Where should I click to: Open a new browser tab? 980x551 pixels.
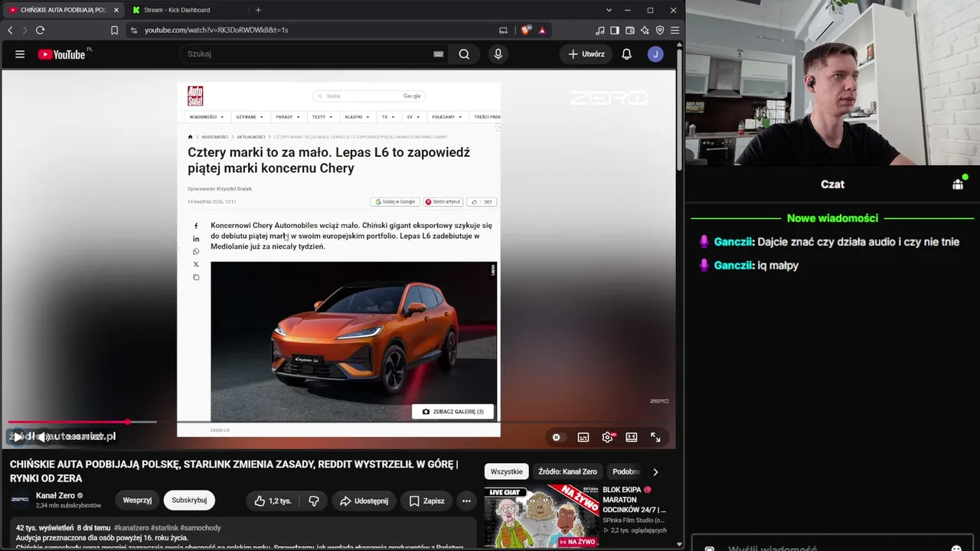pos(258,10)
